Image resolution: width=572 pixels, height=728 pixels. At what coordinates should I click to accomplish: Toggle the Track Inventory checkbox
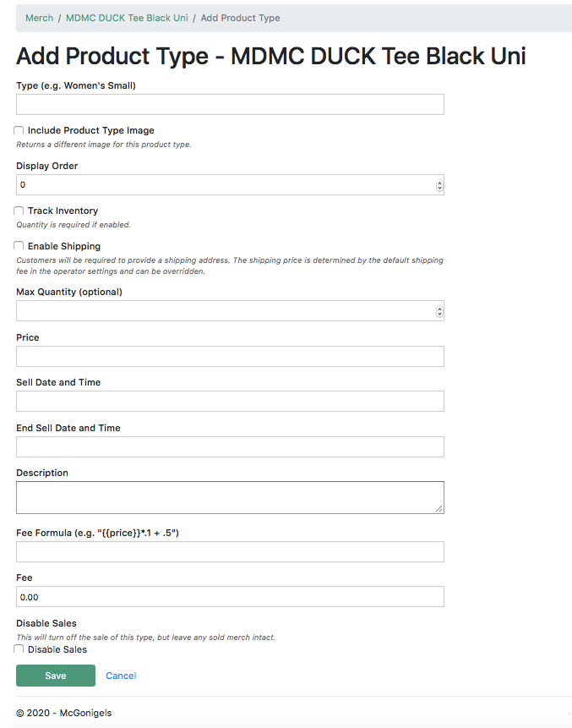(x=19, y=211)
